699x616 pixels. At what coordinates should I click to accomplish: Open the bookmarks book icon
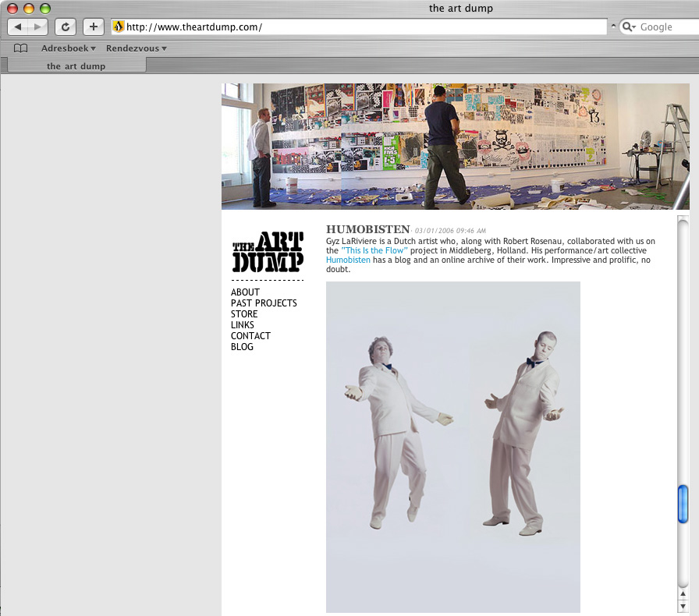click(x=21, y=48)
